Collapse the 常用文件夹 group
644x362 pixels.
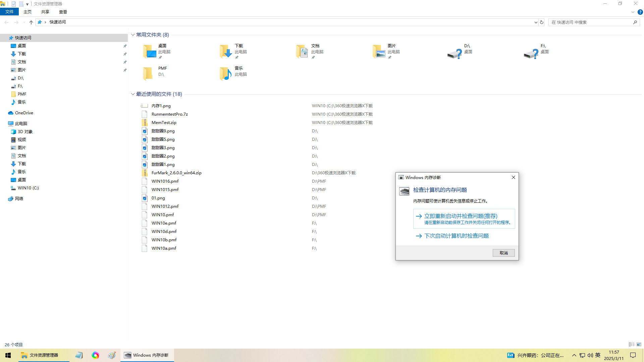pos(133,35)
